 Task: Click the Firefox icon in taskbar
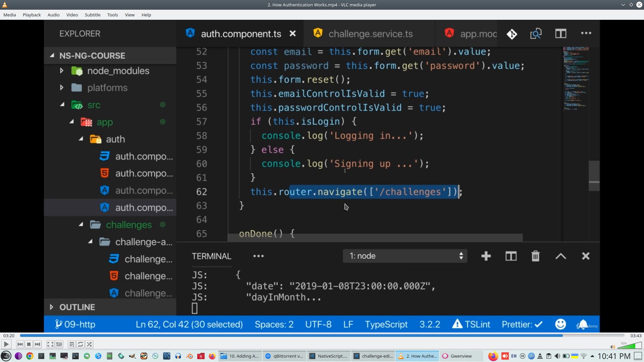(x=212, y=356)
